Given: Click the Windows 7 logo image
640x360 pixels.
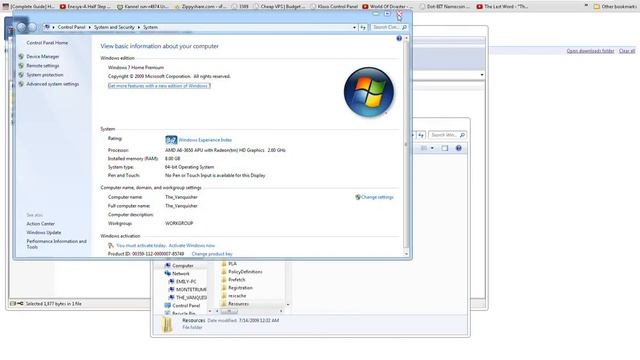Looking at the screenshot, I should pyautogui.click(x=369, y=92).
